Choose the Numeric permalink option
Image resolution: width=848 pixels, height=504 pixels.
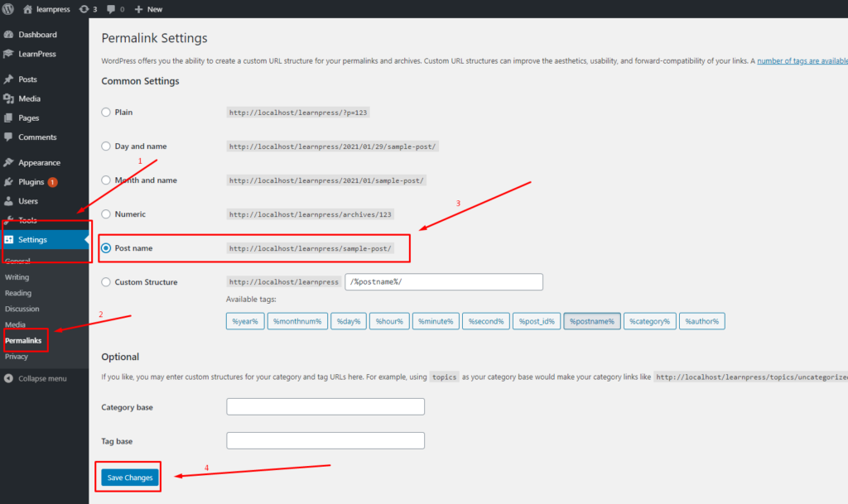[106, 214]
